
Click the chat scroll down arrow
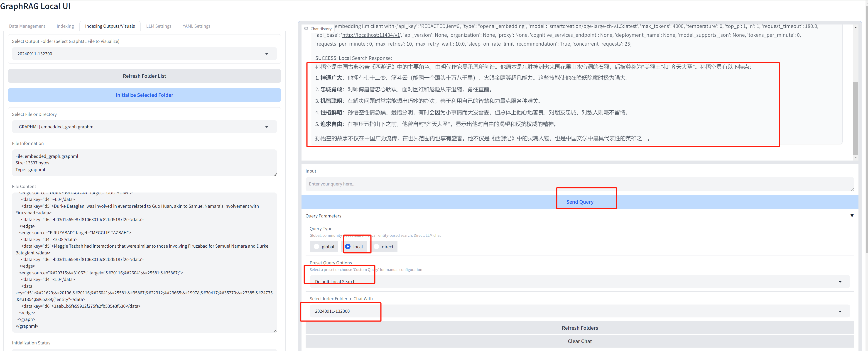855,157
